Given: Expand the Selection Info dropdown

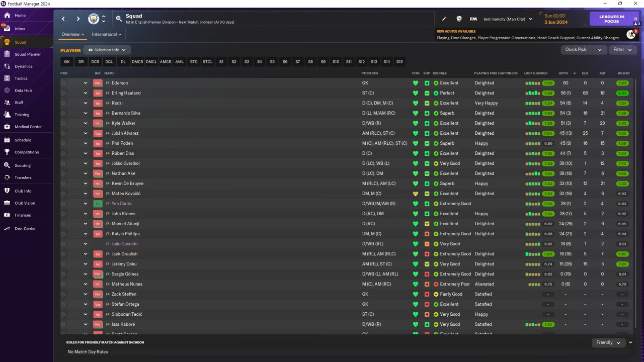Looking at the screenshot, I should pyautogui.click(x=107, y=50).
